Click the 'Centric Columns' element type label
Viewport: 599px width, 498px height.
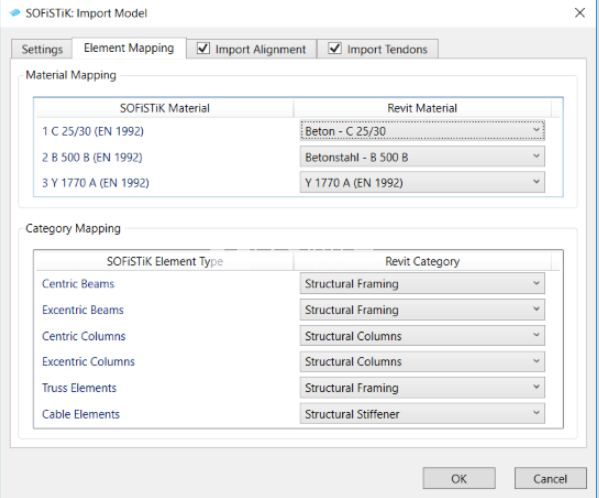(84, 336)
